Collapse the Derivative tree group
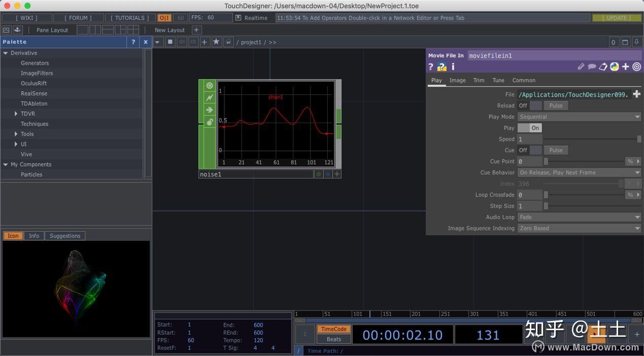This screenshot has width=644, height=356. [x=6, y=53]
